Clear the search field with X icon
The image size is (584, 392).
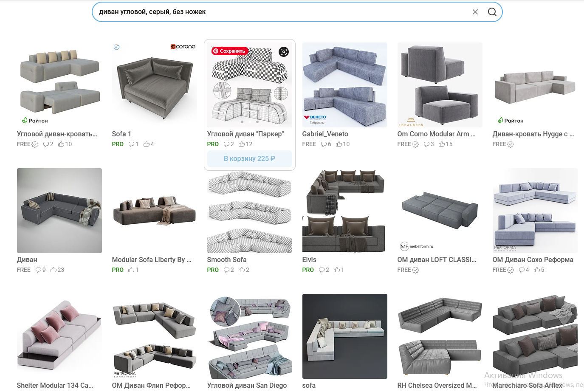click(x=475, y=12)
